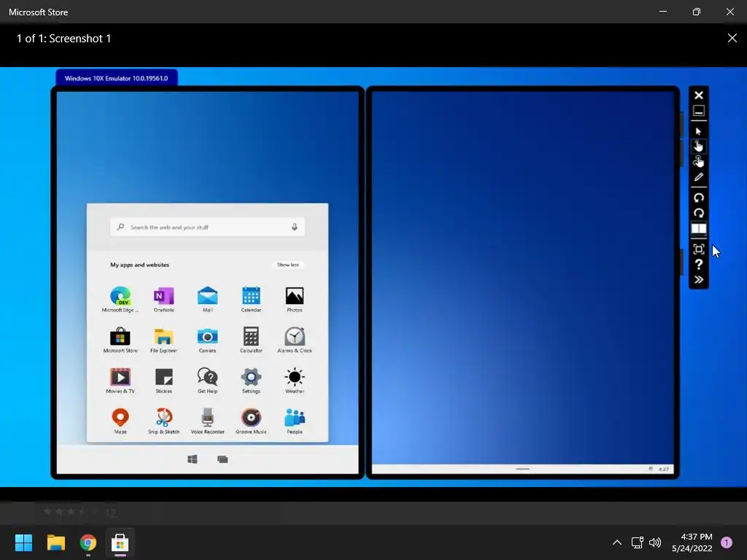Minimize the emulator from its toolbar

tap(699, 111)
